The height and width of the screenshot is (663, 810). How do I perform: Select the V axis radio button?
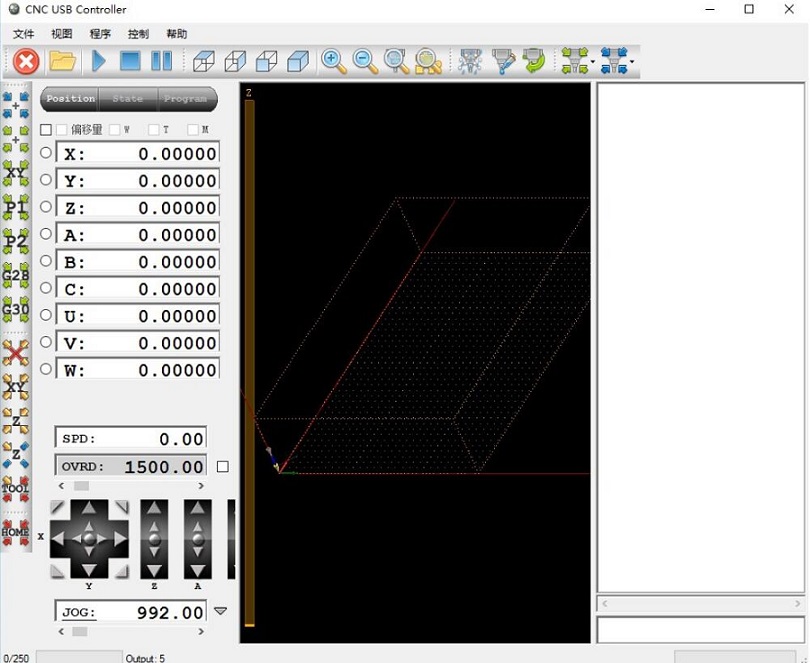pos(46,342)
